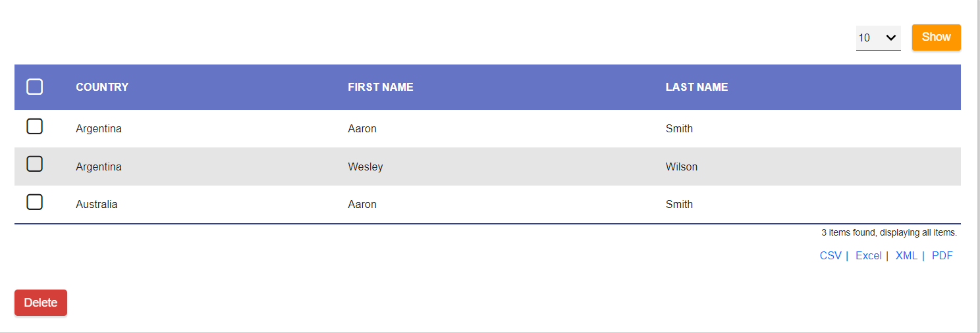The image size is (980, 333).
Task: Open the XML export link
Action: point(906,256)
